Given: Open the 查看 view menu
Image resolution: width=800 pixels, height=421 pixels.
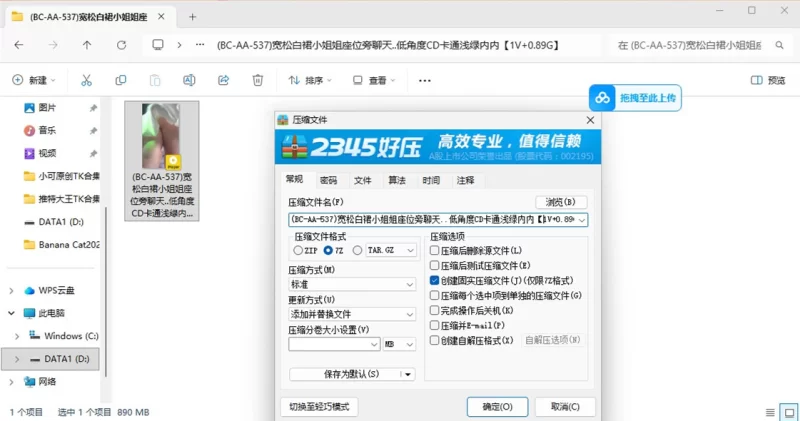Looking at the screenshot, I should 374,80.
